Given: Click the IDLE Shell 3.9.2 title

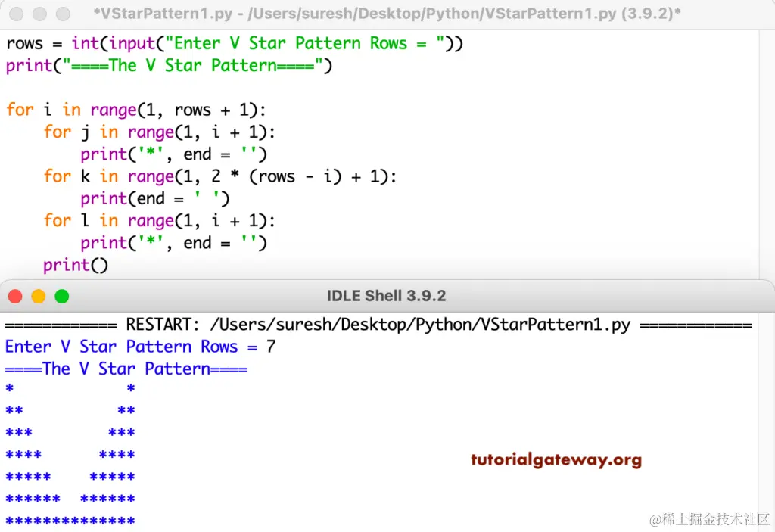Looking at the screenshot, I should pyautogui.click(x=387, y=296).
